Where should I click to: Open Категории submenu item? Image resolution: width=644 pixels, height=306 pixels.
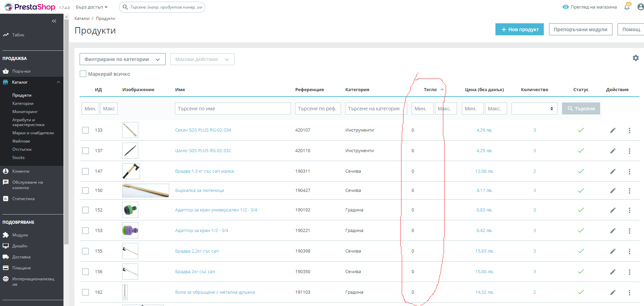click(x=23, y=103)
